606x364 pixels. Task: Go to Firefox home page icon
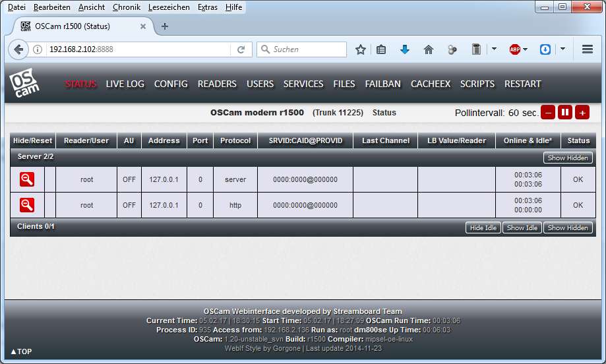428,49
